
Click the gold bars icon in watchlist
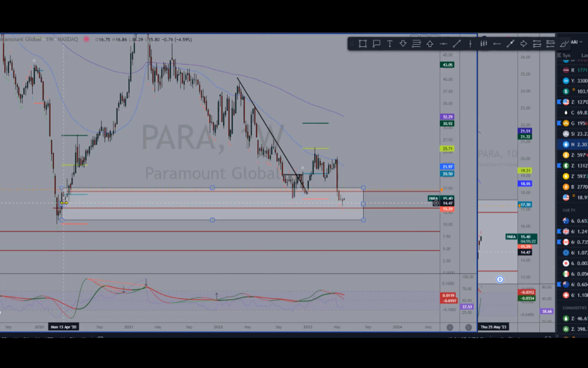(x=566, y=123)
